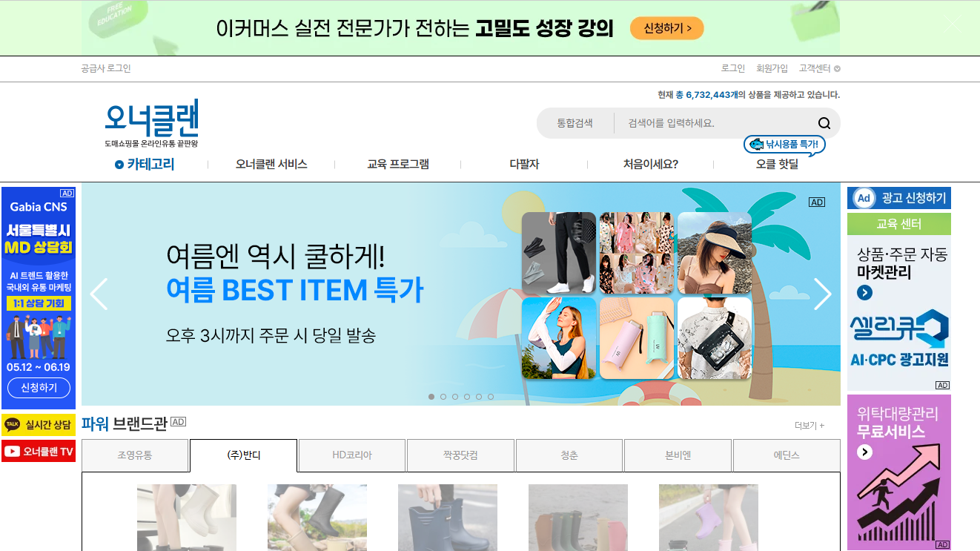Open 공급사 로그인 link
Viewport: 980px width, 551px height.
pyautogui.click(x=106, y=68)
